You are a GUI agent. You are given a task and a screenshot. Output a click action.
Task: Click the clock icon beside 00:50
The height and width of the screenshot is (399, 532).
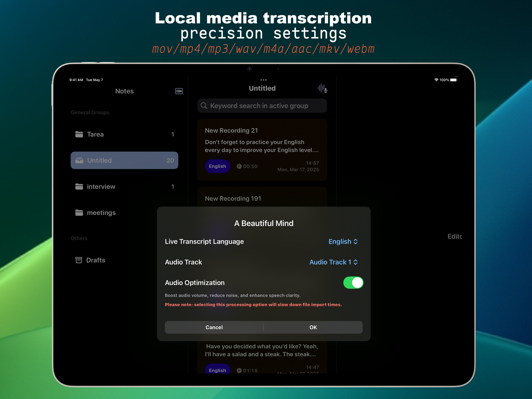point(239,166)
